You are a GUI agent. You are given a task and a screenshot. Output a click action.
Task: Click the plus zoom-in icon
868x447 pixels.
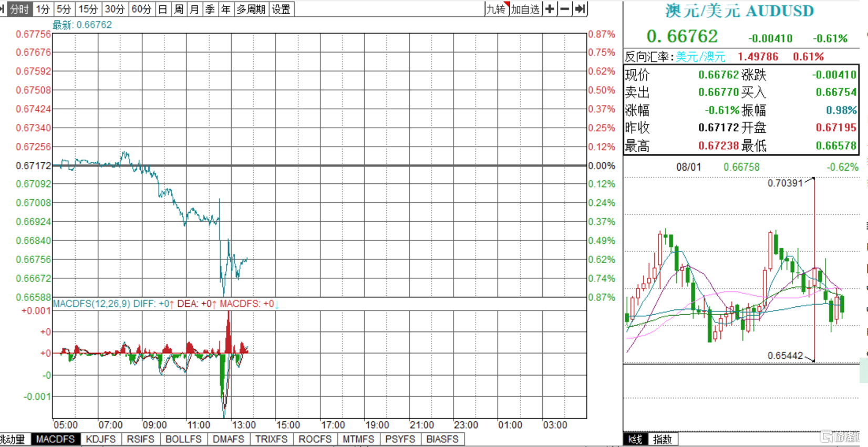[x=550, y=9]
